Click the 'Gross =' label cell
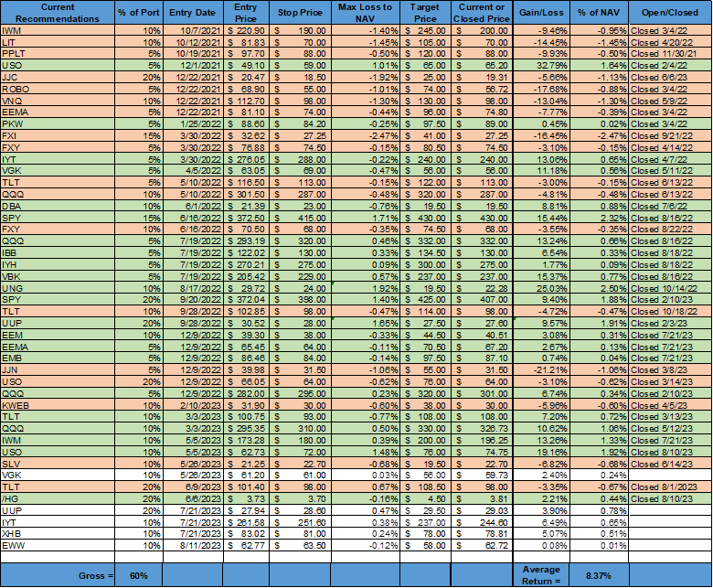This screenshot has height=588, width=713. [58, 575]
